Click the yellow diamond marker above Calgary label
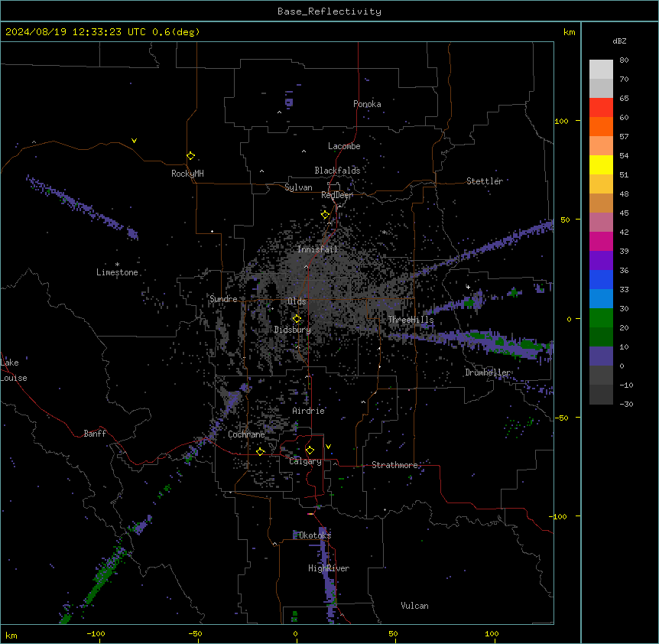The width and height of the screenshot is (659, 644). pyautogui.click(x=310, y=450)
